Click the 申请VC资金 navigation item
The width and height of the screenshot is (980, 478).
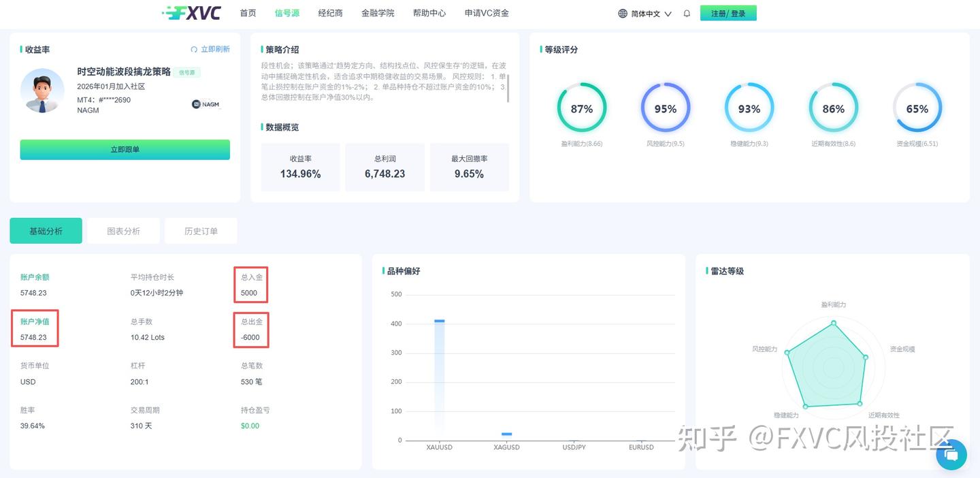point(485,12)
